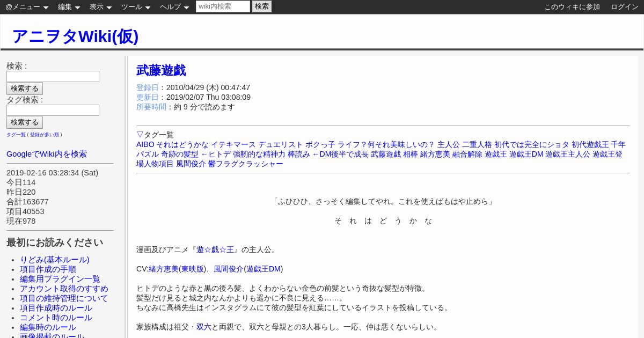The width and height of the screenshot is (644, 338).
Task: Open tag 初代遊戯王
Action: [590, 144]
